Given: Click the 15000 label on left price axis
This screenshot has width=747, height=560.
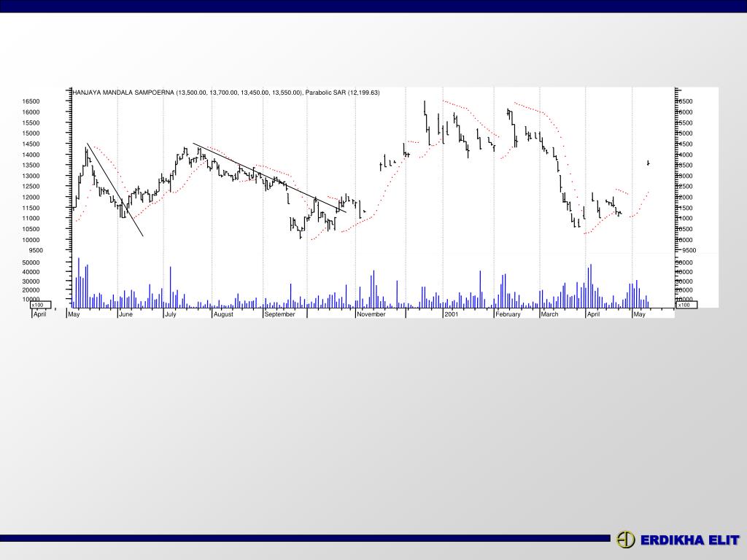Looking at the screenshot, I should 31,133.
